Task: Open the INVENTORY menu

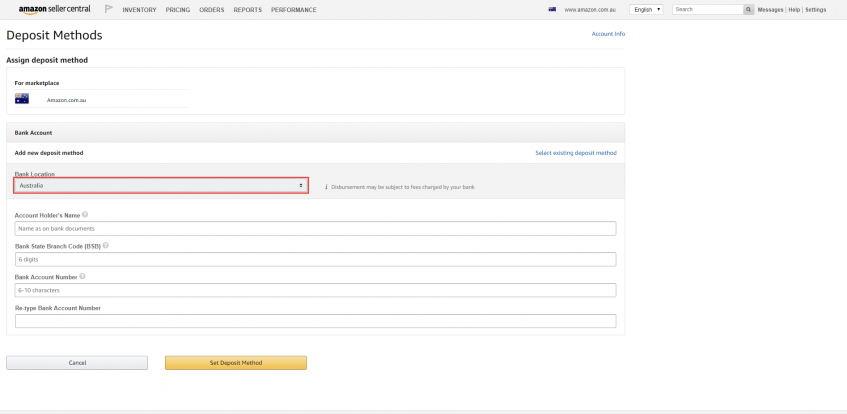Action: (139, 10)
